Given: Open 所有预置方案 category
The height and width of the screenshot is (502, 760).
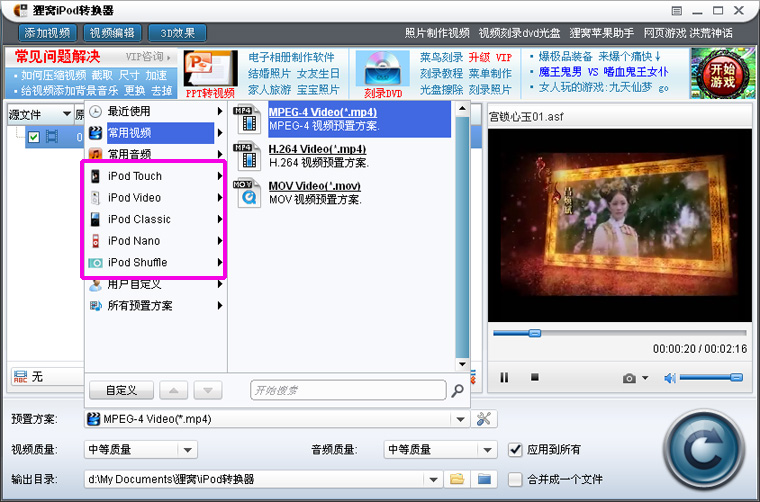Looking at the screenshot, I should [x=155, y=305].
